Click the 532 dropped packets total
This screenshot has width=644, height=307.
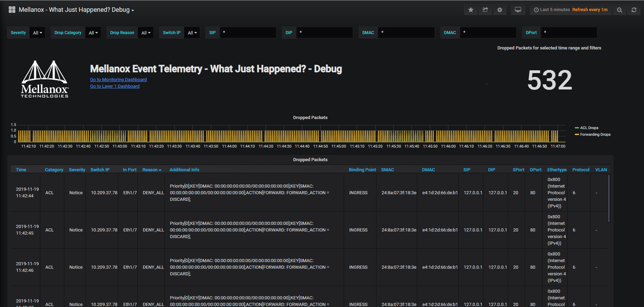(550, 80)
